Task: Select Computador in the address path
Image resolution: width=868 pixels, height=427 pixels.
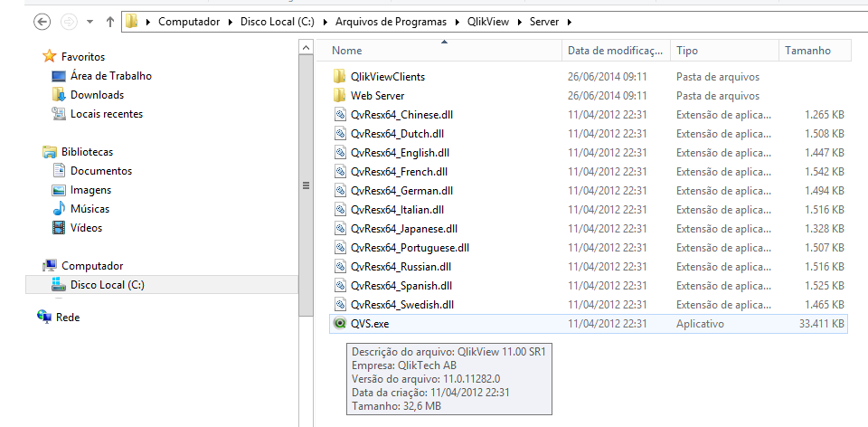Action: click(x=189, y=22)
